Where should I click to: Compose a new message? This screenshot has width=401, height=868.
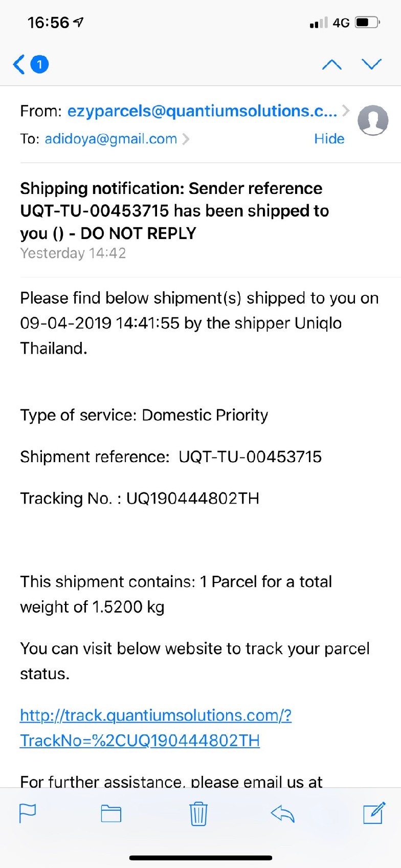tap(373, 813)
